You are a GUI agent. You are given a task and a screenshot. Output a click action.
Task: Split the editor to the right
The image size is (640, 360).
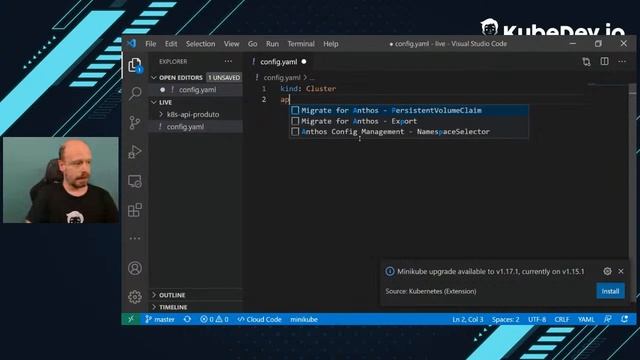[604, 61]
